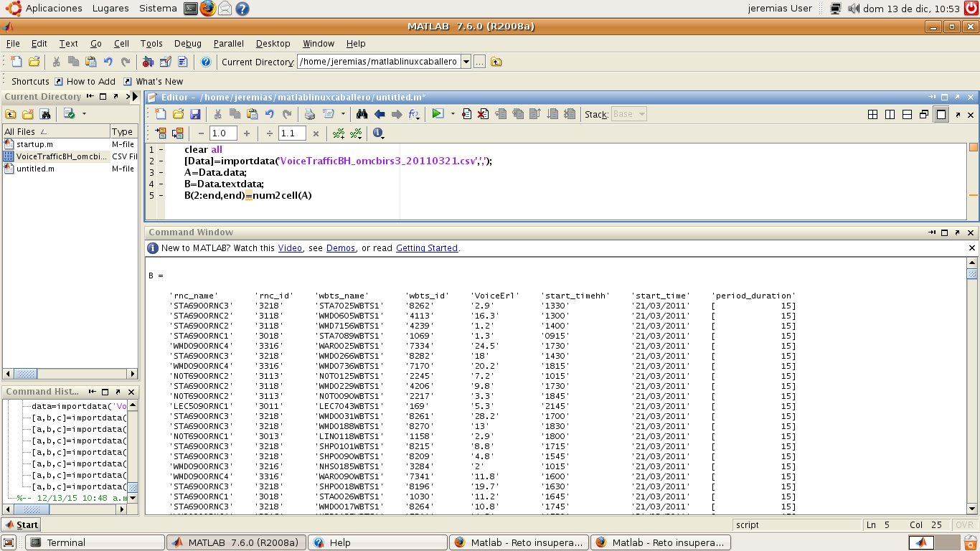Image resolution: width=980 pixels, height=551 pixels.
Task: Open the Debug menu
Action: click(x=188, y=44)
